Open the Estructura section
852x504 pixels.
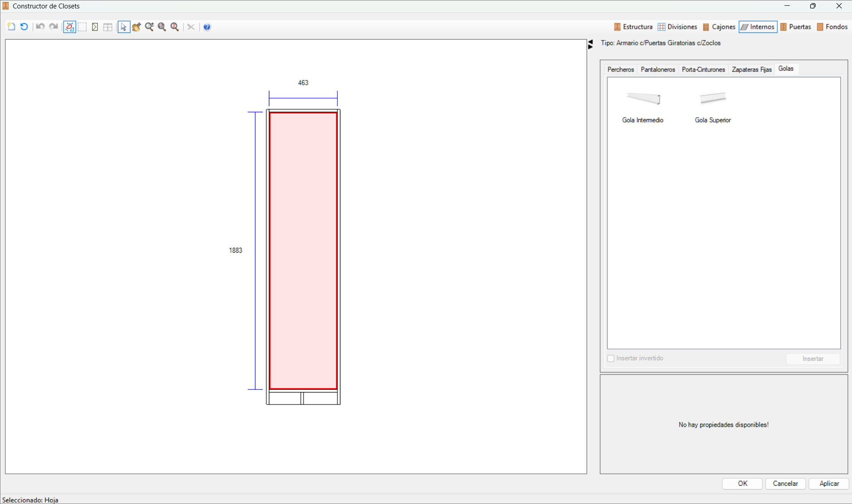click(x=633, y=27)
